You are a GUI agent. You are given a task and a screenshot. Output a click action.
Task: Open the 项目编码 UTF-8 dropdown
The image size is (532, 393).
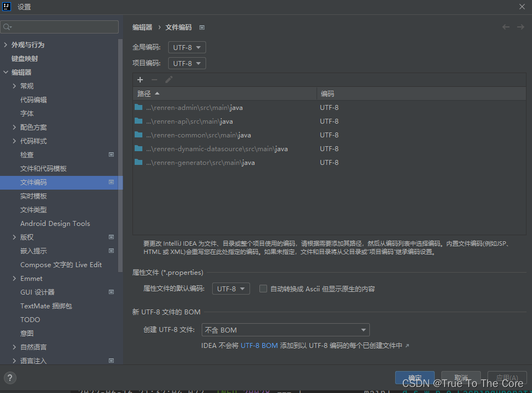tap(186, 63)
